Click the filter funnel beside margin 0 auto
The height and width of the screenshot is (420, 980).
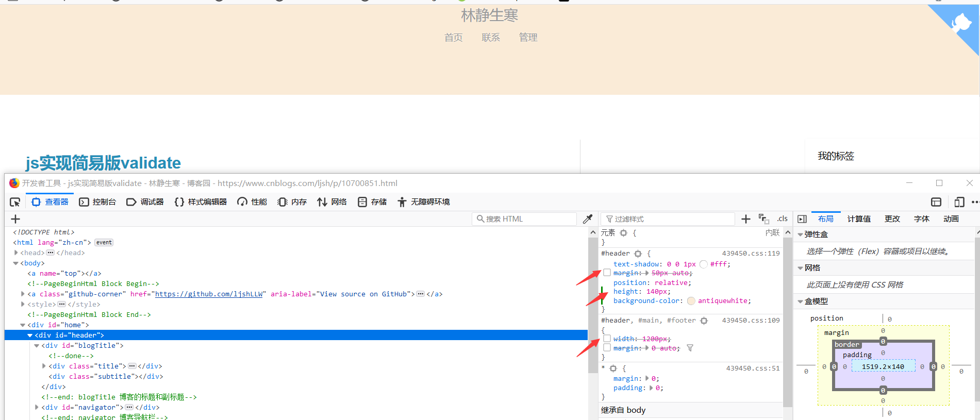[x=690, y=348]
